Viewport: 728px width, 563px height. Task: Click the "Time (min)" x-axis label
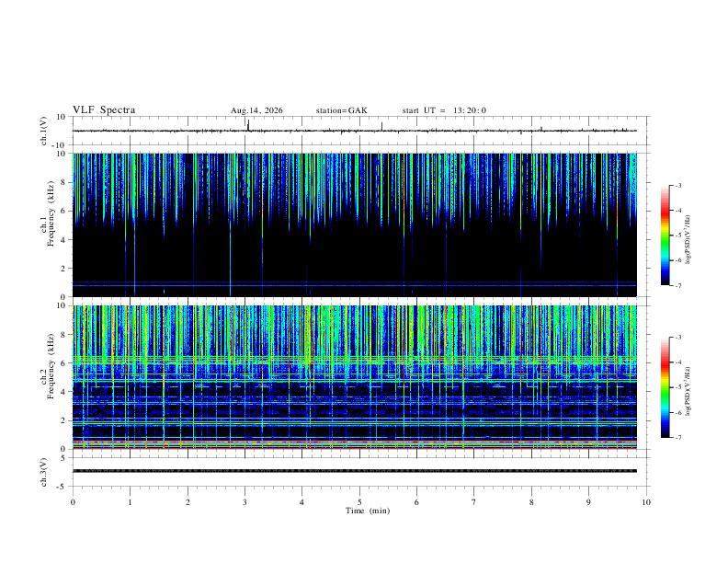click(368, 511)
